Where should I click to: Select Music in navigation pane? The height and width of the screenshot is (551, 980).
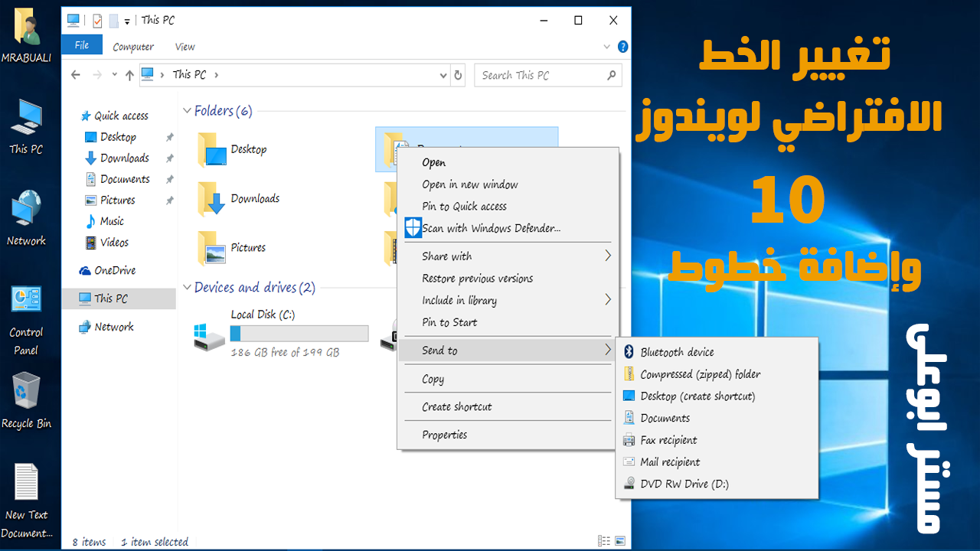point(104,221)
